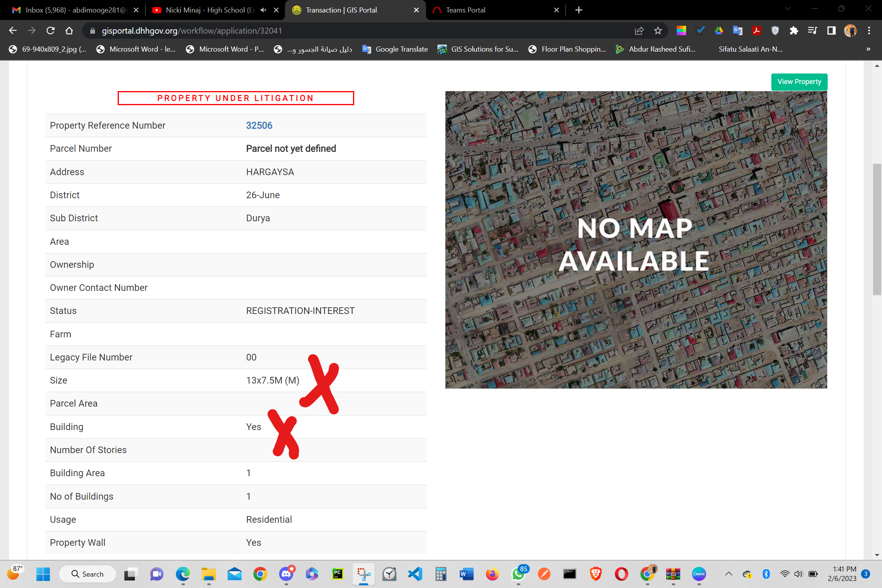Open a new browser tab
The image size is (882, 588).
pos(579,10)
